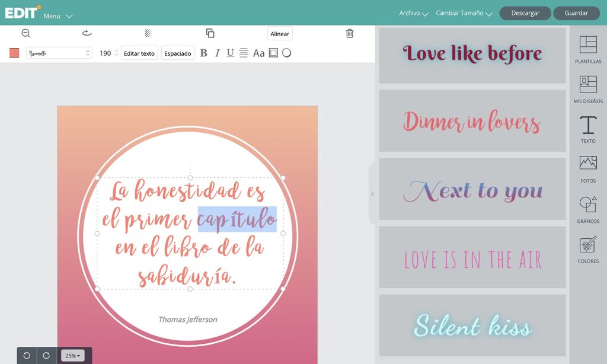Click the rotate arrow icon in toolbar
This screenshot has height=364, width=607.
[x=87, y=33]
